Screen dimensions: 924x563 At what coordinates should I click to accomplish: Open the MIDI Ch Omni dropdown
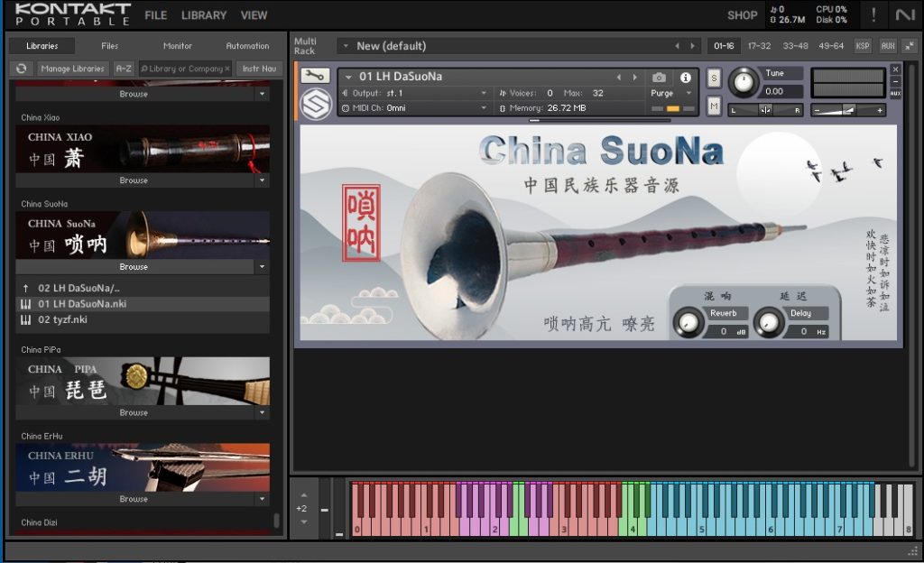pos(484,108)
